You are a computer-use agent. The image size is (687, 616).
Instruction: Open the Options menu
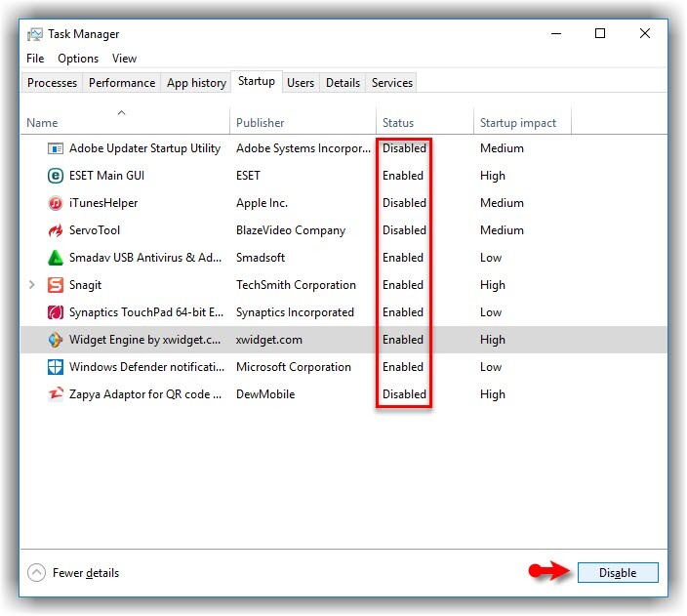(x=78, y=59)
